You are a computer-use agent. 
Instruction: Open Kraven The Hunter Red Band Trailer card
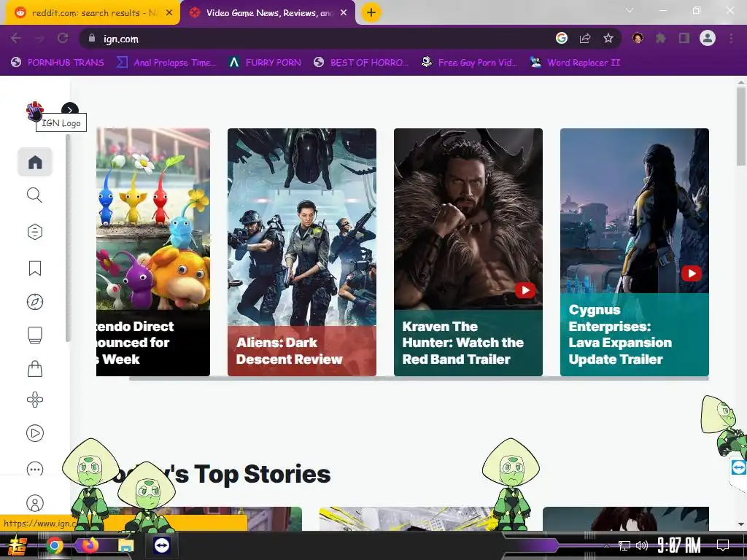[x=468, y=252]
